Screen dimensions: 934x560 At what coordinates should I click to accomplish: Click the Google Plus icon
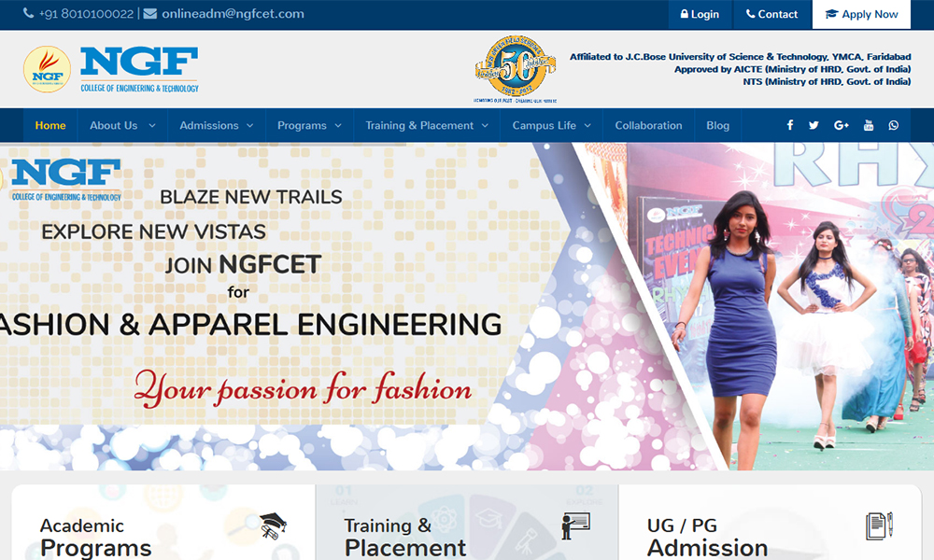pyautogui.click(x=841, y=125)
